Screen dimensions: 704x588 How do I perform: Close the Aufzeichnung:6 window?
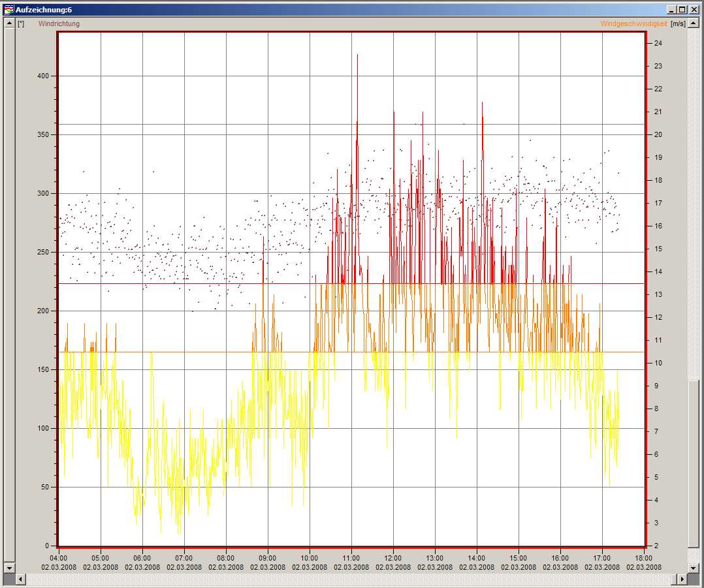click(x=694, y=10)
